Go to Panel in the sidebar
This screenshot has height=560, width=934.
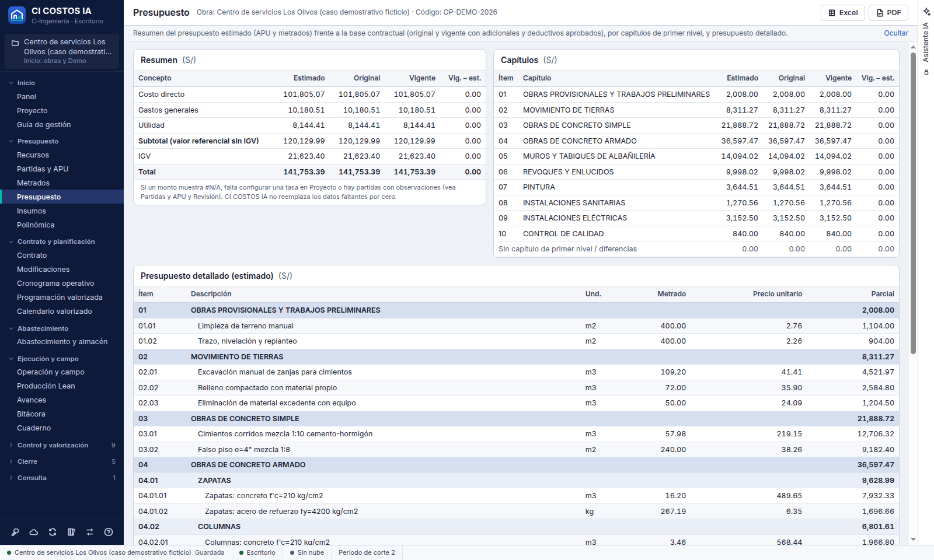pos(62,97)
